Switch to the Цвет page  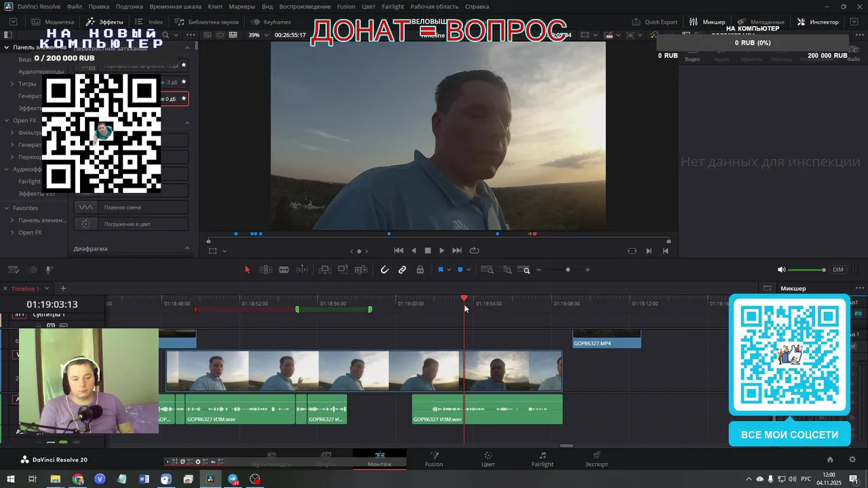coord(488,459)
